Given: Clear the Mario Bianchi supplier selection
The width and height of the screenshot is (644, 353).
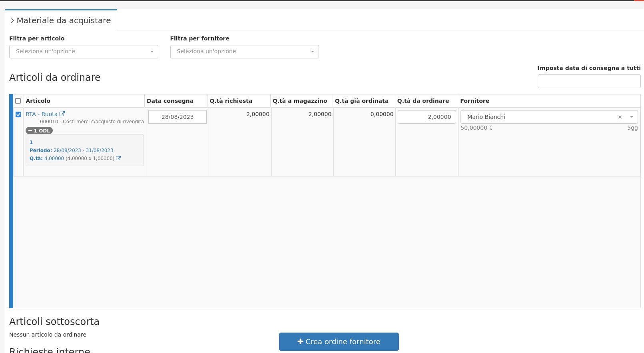Looking at the screenshot, I should coord(620,117).
